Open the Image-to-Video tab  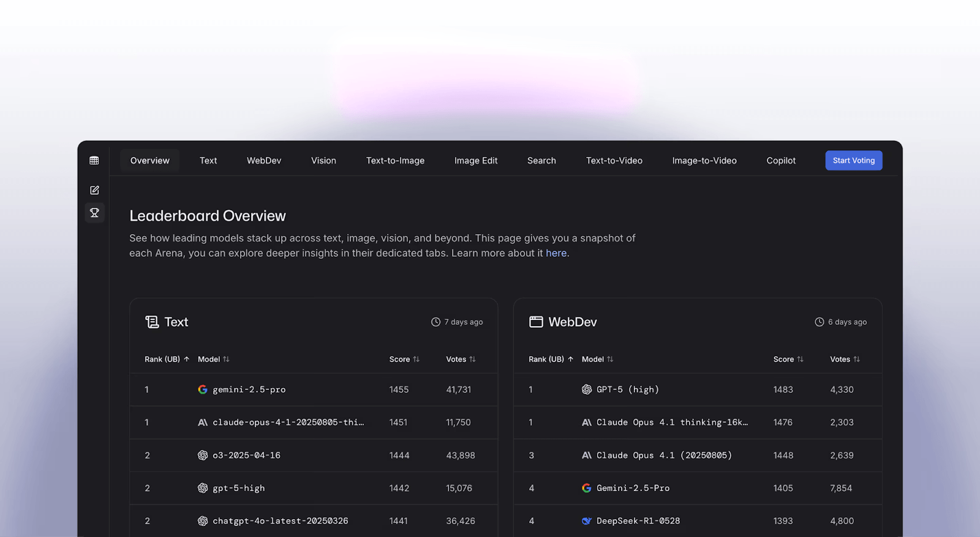(x=704, y=161)
